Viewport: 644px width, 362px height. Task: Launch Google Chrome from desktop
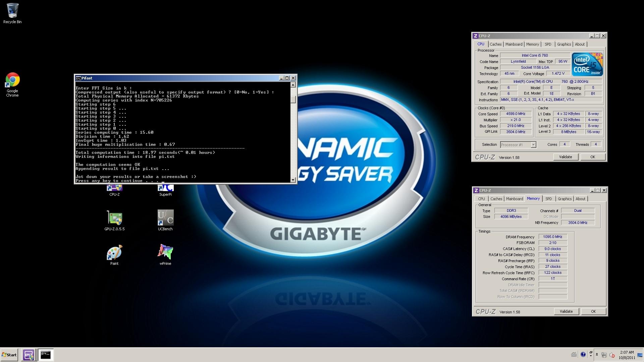(x=12, y=84)
